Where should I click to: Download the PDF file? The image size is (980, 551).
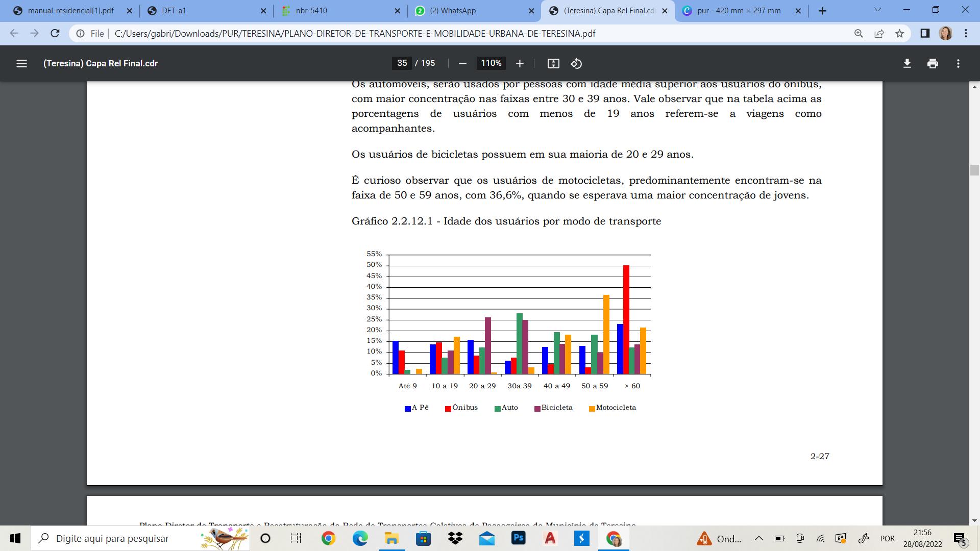907,63
